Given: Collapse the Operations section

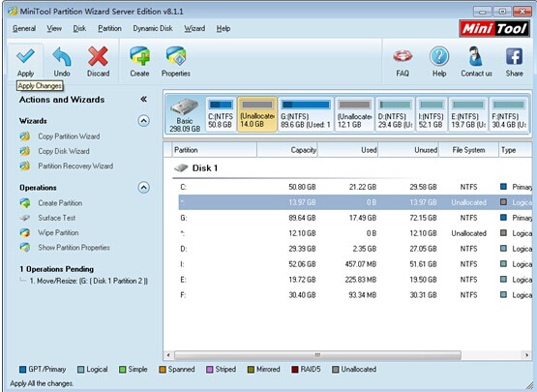Looking at the screenshot, I should click(x=143, y=188).
